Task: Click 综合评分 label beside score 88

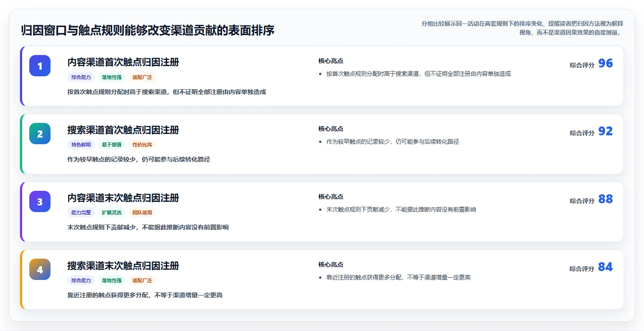Action: pos(582,201)
